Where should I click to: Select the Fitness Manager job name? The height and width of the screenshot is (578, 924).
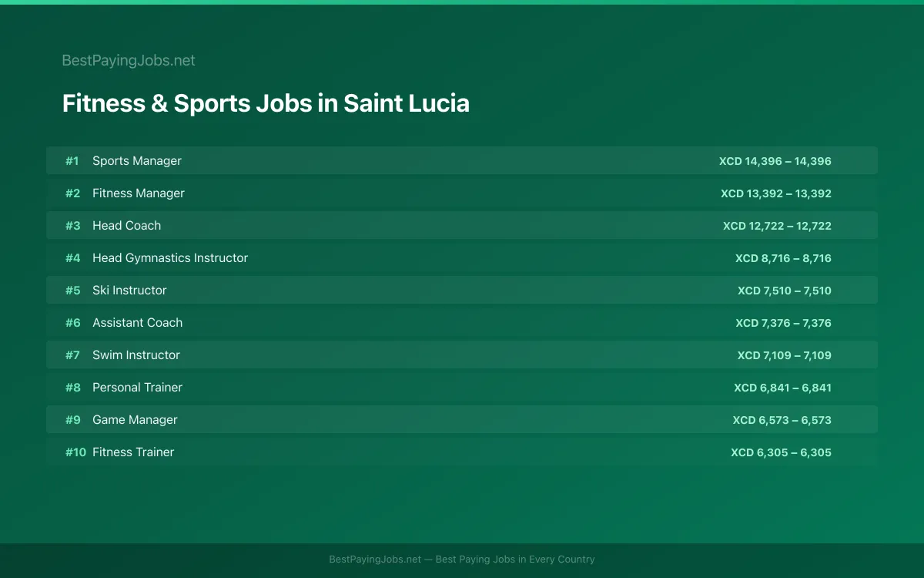pos(139,193)
